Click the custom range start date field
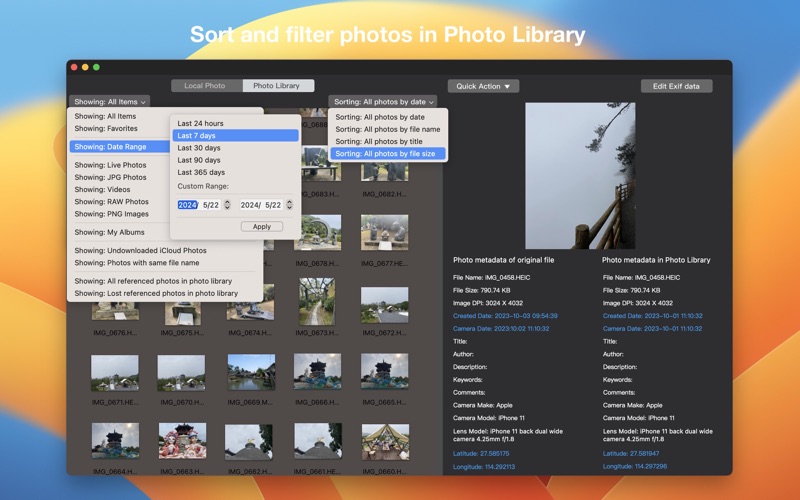 click(x=199, y=205)
